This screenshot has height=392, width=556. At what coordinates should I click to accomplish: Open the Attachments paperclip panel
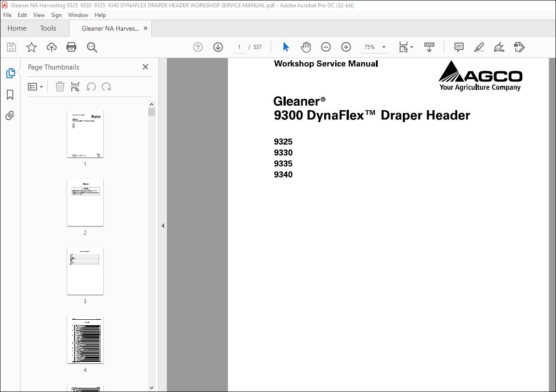10,115
